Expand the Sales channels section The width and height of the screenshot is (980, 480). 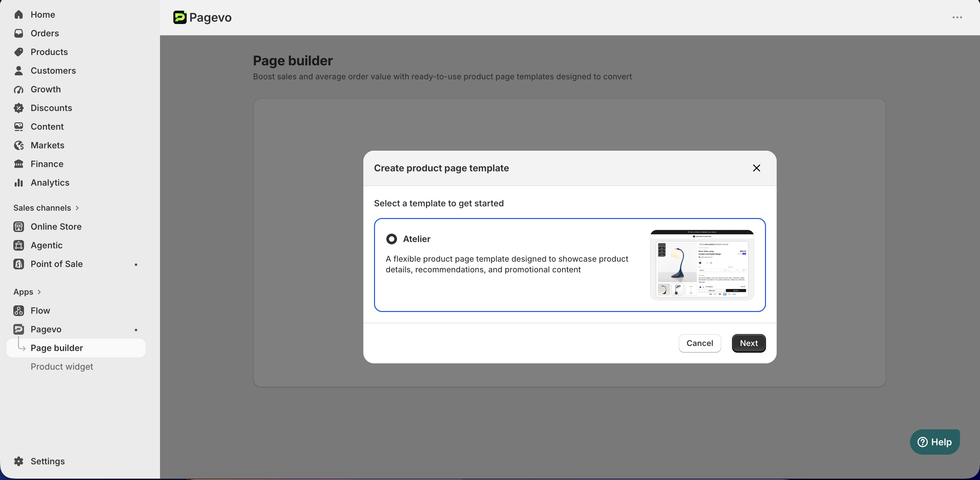pos(46,208)
